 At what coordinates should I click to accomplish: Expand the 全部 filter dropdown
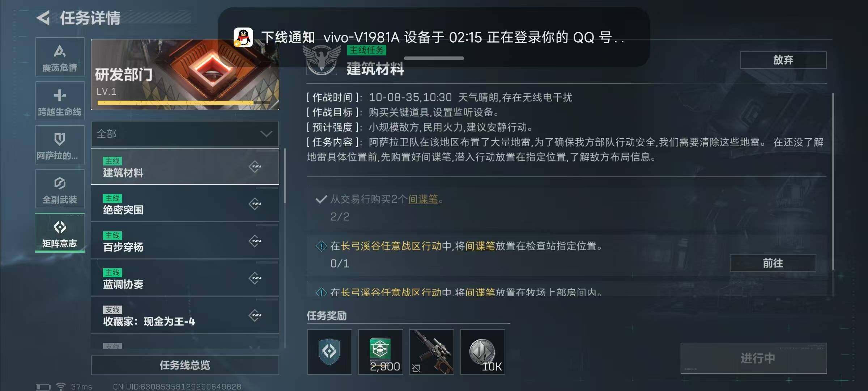point(185,134)
